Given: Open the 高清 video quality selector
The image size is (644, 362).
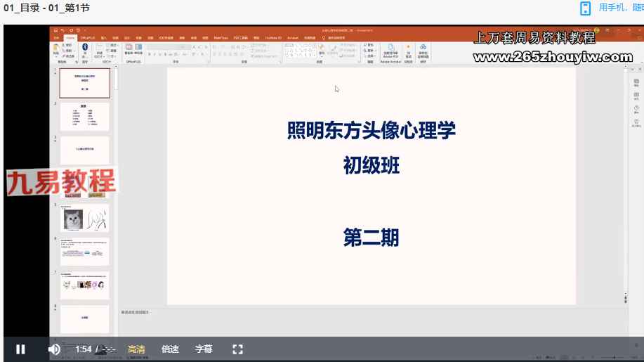Looking at the screenshot, I should click(x=137, y=349).
